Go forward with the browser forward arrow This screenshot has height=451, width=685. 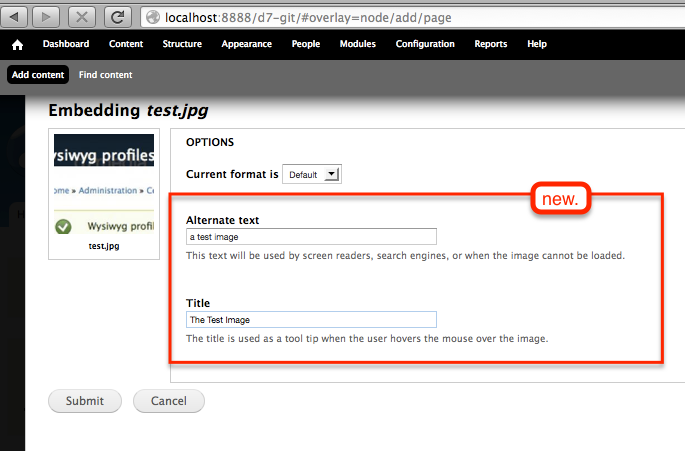tap(46, 17)
